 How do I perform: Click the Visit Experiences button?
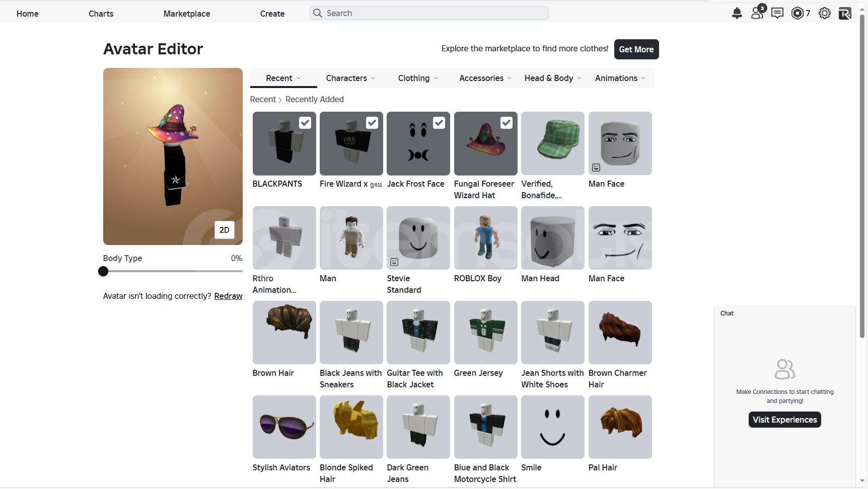point(784,420)
